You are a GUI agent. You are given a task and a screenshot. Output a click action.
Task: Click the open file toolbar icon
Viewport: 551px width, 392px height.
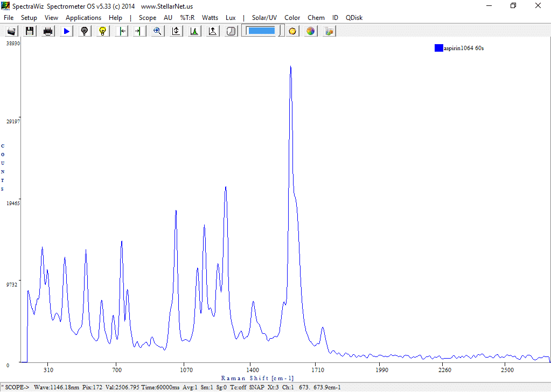click(11, 31)
